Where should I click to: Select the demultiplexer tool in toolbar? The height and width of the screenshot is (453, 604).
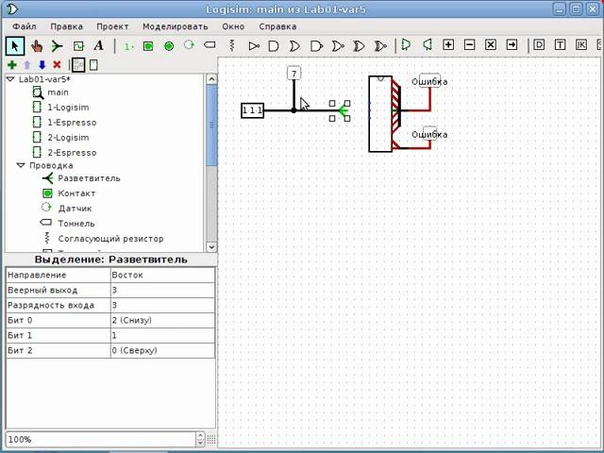tap(427, 45)
